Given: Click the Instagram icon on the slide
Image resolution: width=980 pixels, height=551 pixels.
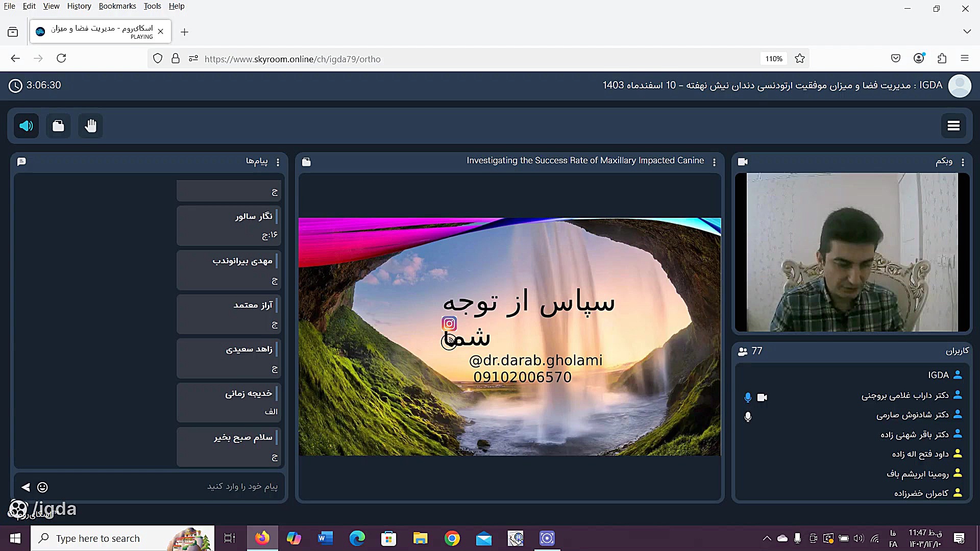Looking at the screenshot, I should tap(449, 323).
